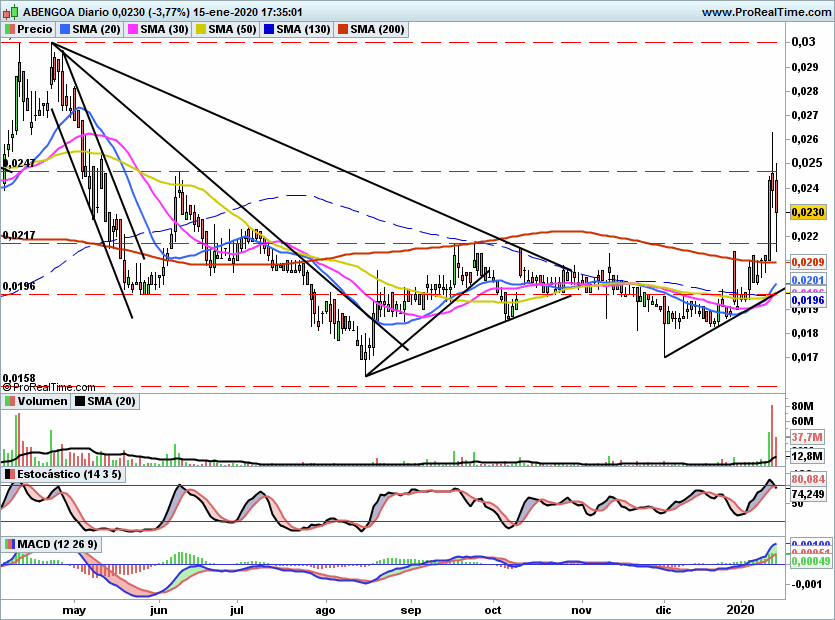The height and width of the screenshot is (620, 835).
Task: Click the 0,03 price axis label
Action: coord(804,42)
